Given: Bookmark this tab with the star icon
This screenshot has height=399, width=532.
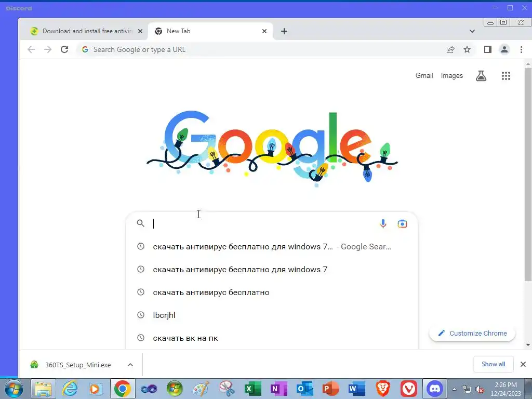Looking at the screenshot, I should pos(467,49).
